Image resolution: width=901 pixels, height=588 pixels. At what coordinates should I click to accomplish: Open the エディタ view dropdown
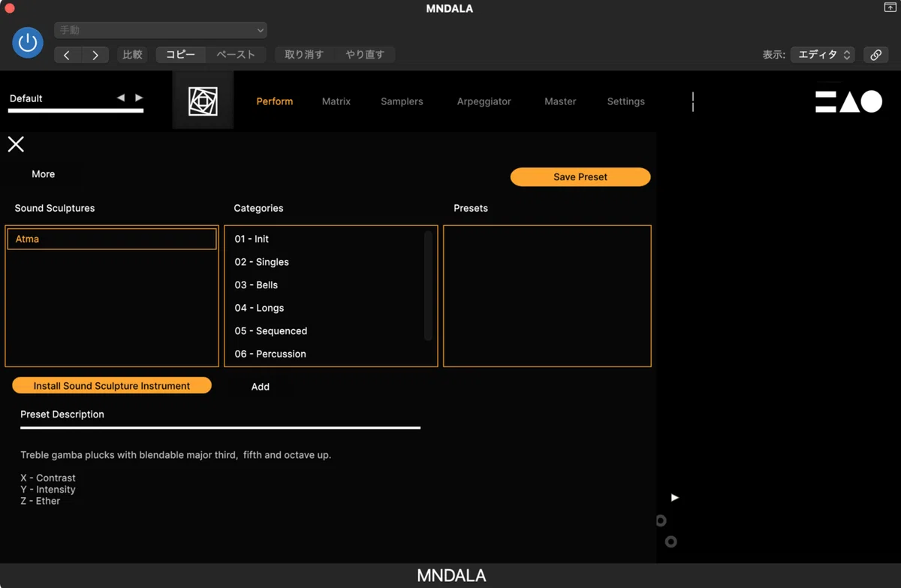(822, 55)
